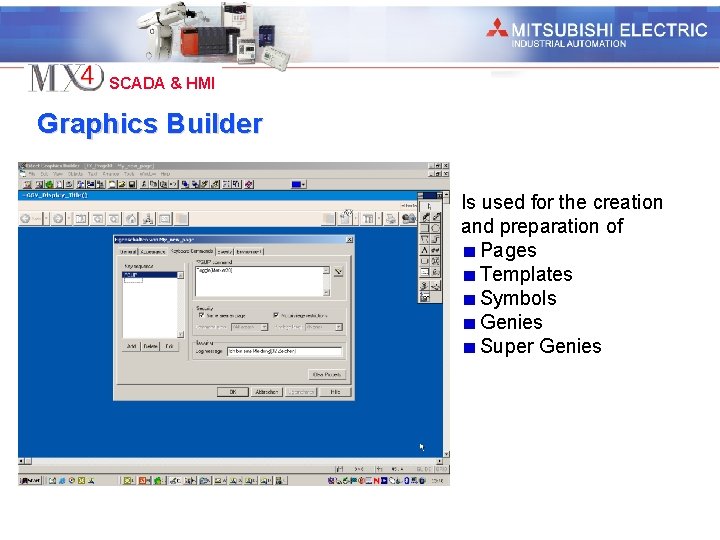Click left arrow of horizontal page scrollbar

pos(21,461)
